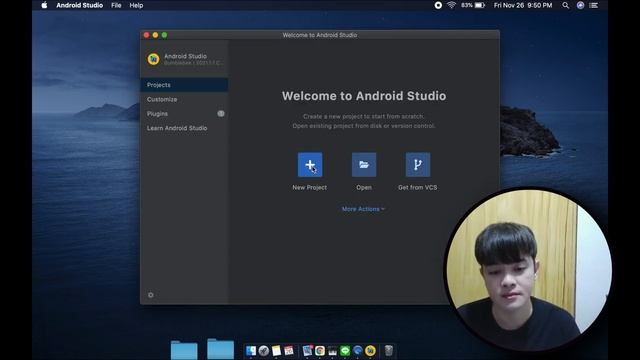The width and height of the screenshot is (640, 360).
Task: Open the Apple menu
Action: pos(44,5)
